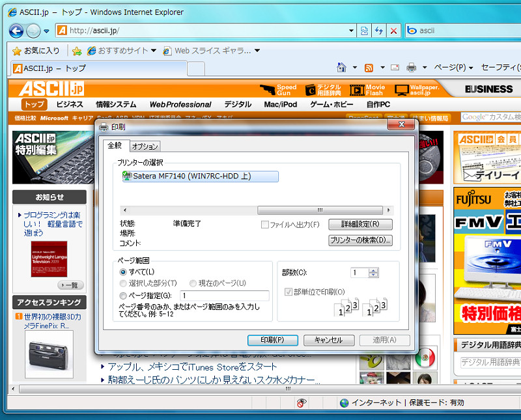Click the browser Forward arrow button

click(33, 31)
